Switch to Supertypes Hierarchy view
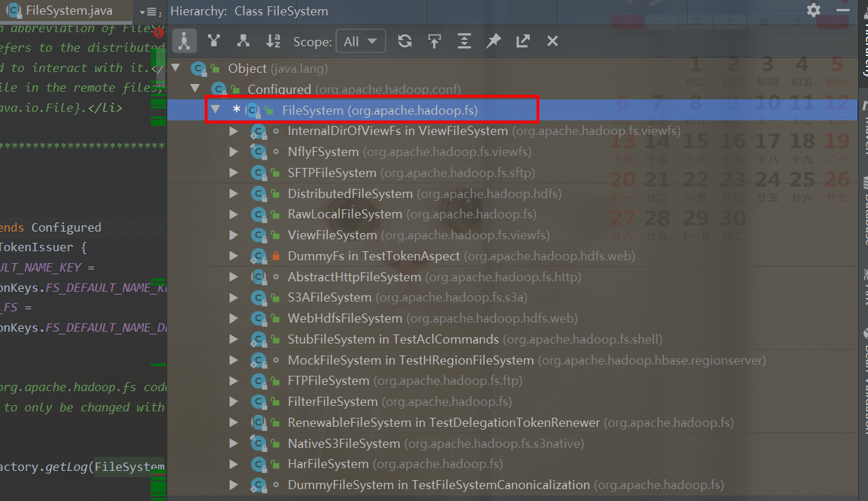This screenshot has height=501, width=868. (x=213, y=41)
